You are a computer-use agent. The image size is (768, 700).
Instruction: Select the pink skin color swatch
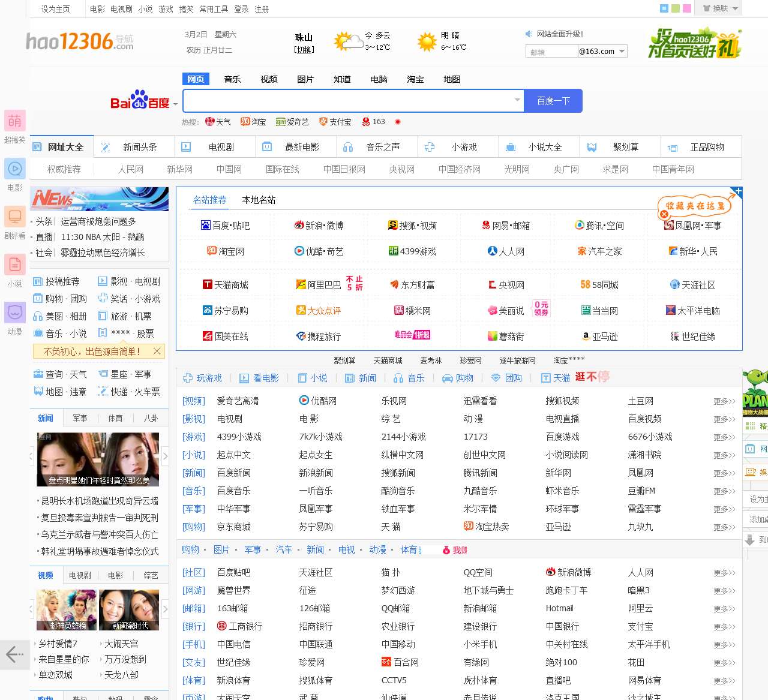(x=688, y=8)
